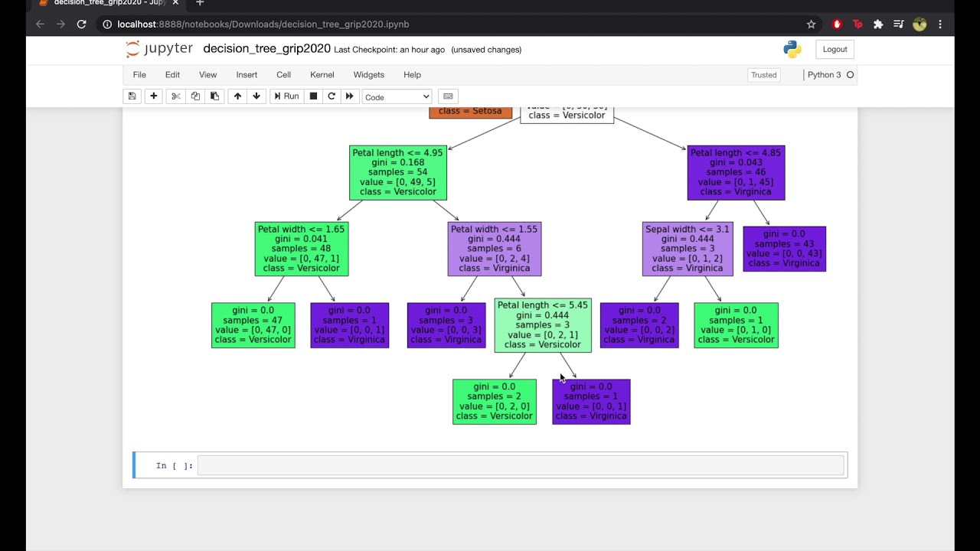Image resolution: width=980 pixels, height=551 pixels.
Task: Click tree node Petal width <= 1.65
Action: point(302,249)
